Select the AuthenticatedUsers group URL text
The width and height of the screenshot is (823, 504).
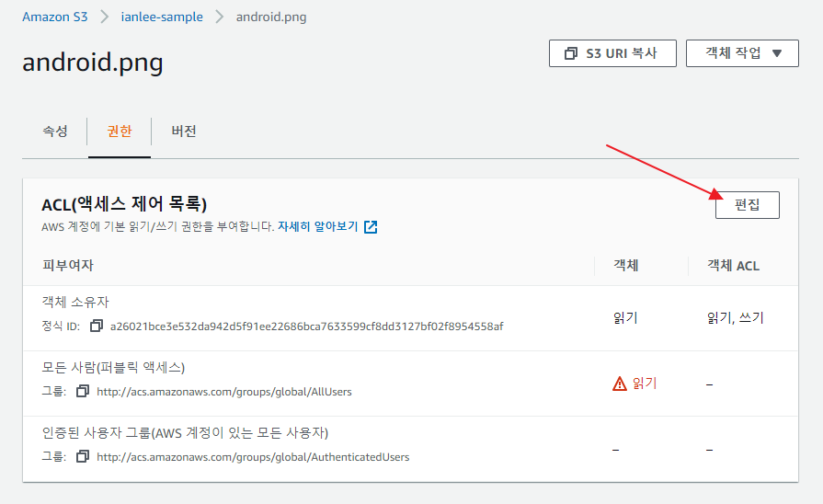(x=253, y=457)
